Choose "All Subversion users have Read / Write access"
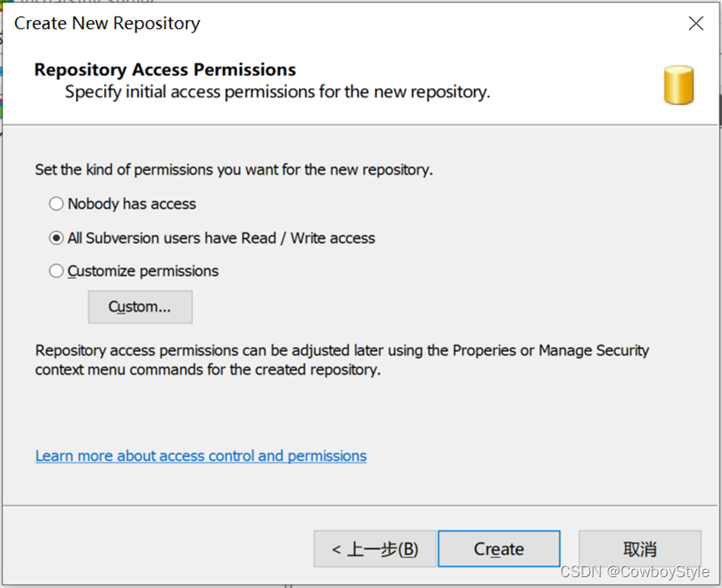722x588 pixels. (x=56, y=238)
